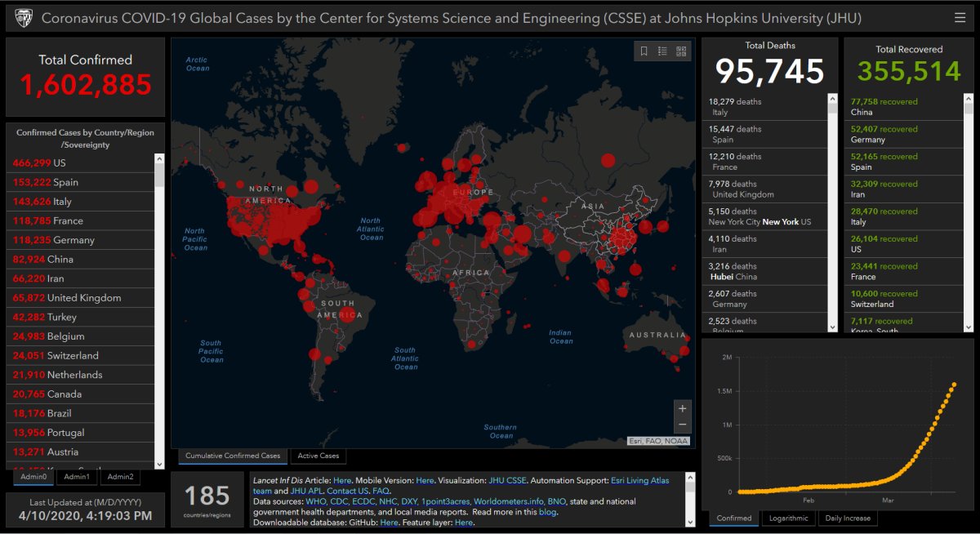Click the Total Deaths list scroll-down arrow
The image size is (980, 534).
click(832, 327)
